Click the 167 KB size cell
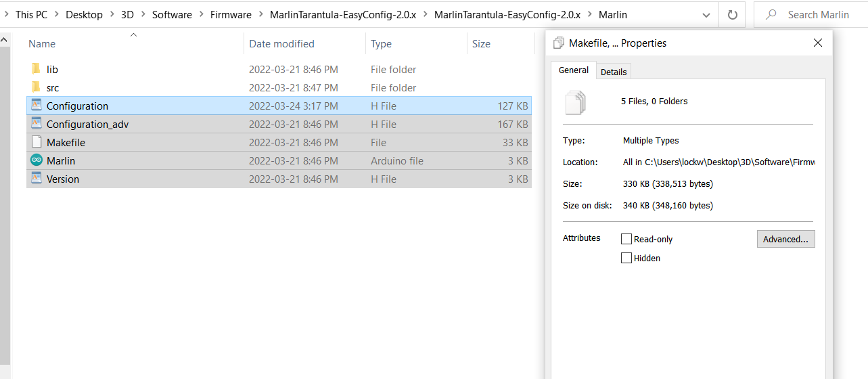This screenshot has height=379, width=868. click(512, 124)
